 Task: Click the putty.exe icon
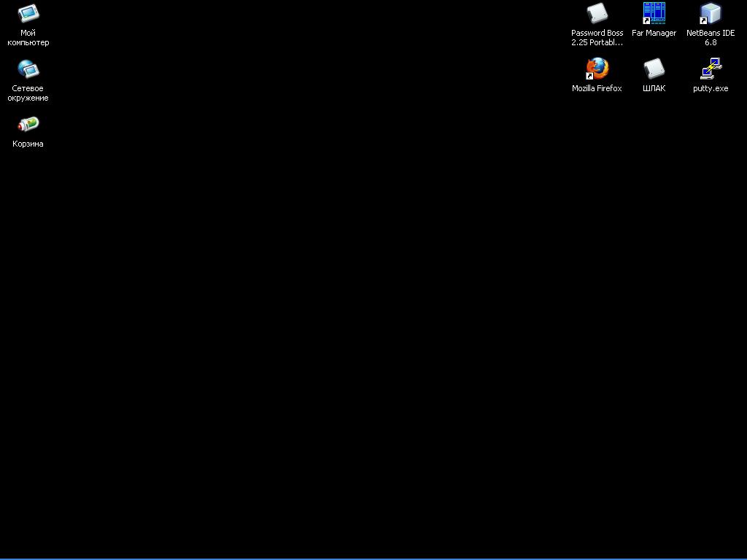710,69
